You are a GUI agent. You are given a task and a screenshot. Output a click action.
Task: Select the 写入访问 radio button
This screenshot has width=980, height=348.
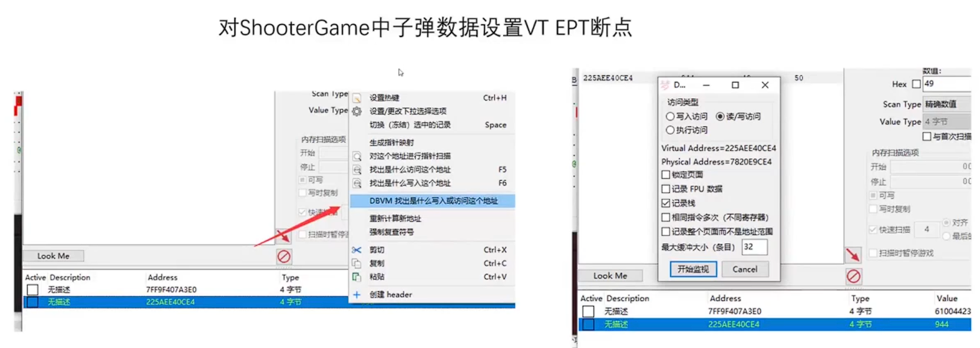pos(670,116)
